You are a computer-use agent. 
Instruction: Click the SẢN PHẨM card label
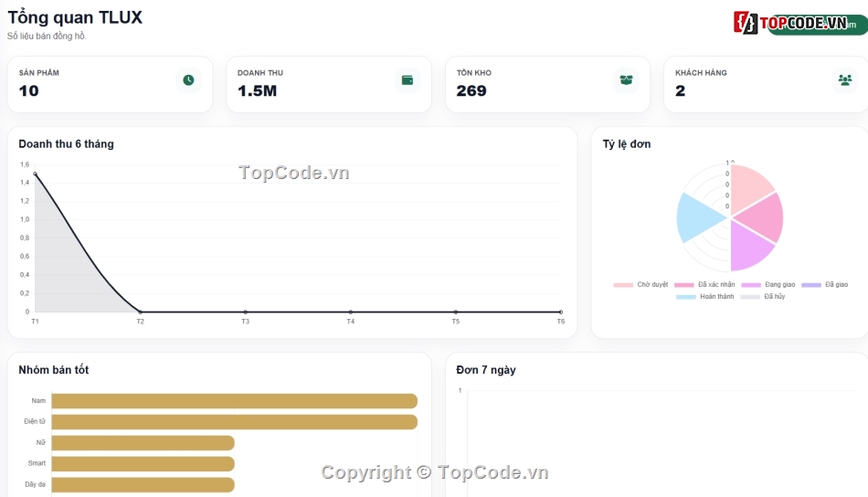click(38, 73)
